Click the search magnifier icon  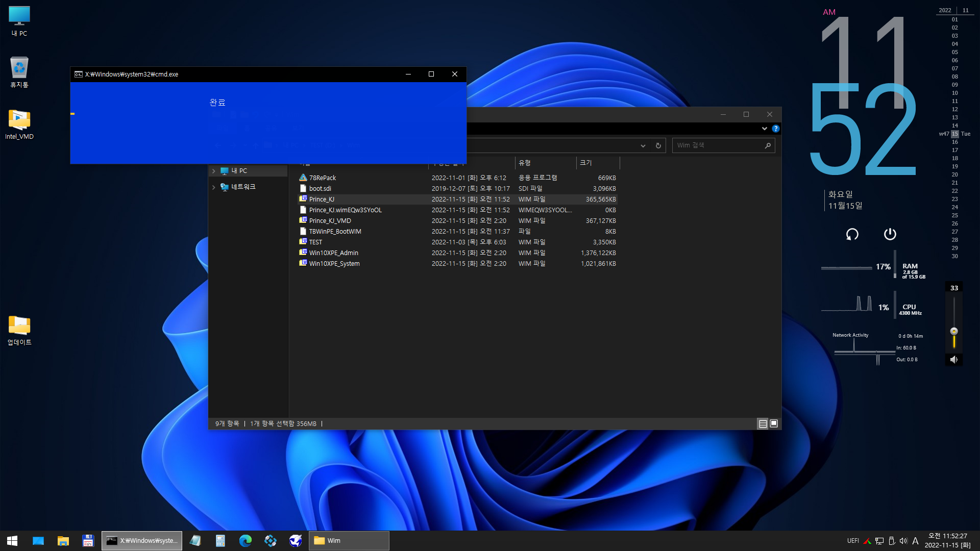click(x=767, y=146)
